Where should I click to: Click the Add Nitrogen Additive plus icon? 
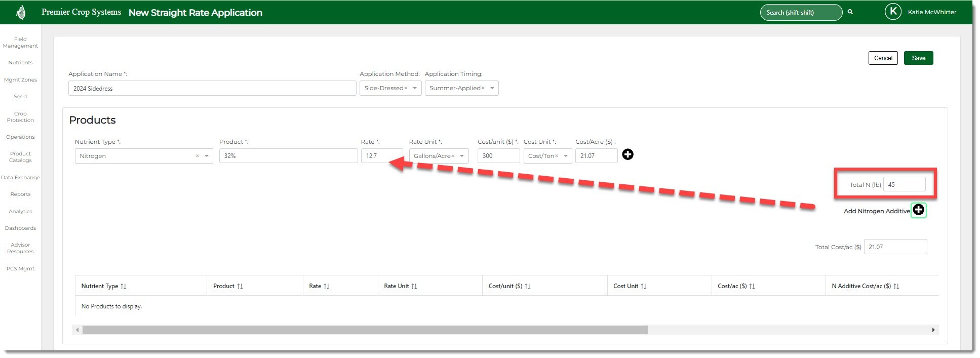(x=918, y=210)
